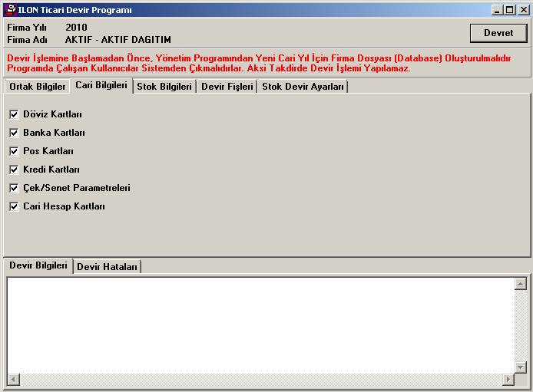Click inside the Devir Bilgileri log area
Screen dimensions: 533x392
tap(260, 325)
